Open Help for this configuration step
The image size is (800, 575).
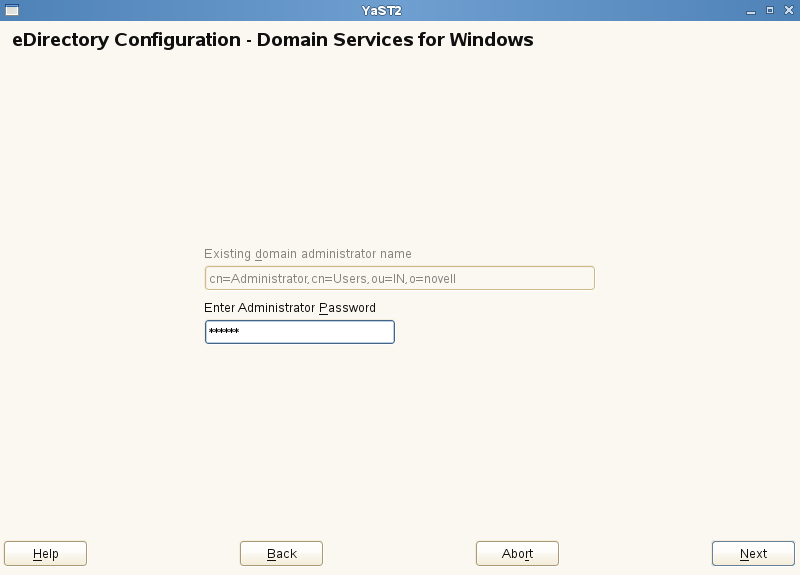click(45, 553)
